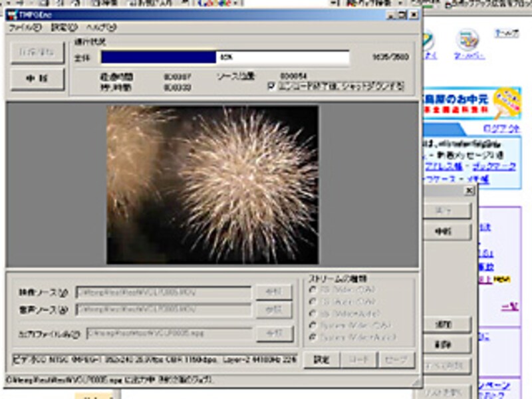The width and height of the screenshot is (532, 399).
Task: Select the System (Video only) stream type
Action: 312,326
